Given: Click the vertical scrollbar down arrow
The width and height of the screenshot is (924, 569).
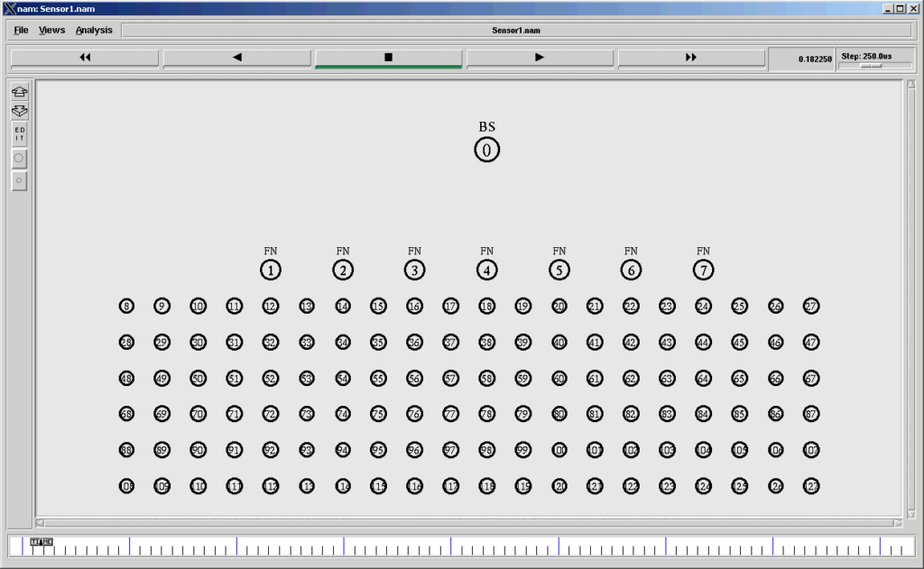Looking at the screenshot, I should click(x=911, y=514).
